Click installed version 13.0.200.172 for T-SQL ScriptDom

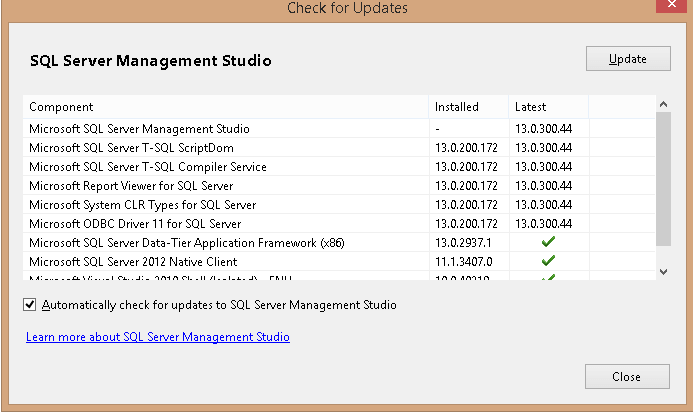[466, 148]
